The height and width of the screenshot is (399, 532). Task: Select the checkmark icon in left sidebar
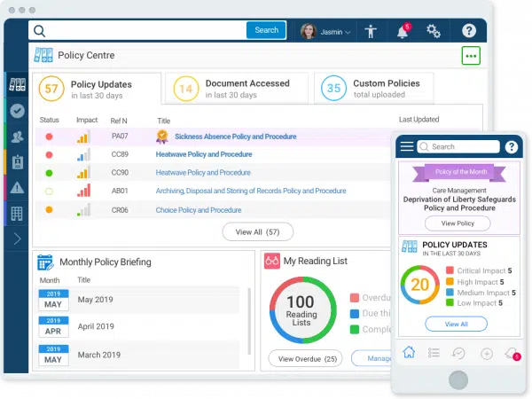coord(17,112)
